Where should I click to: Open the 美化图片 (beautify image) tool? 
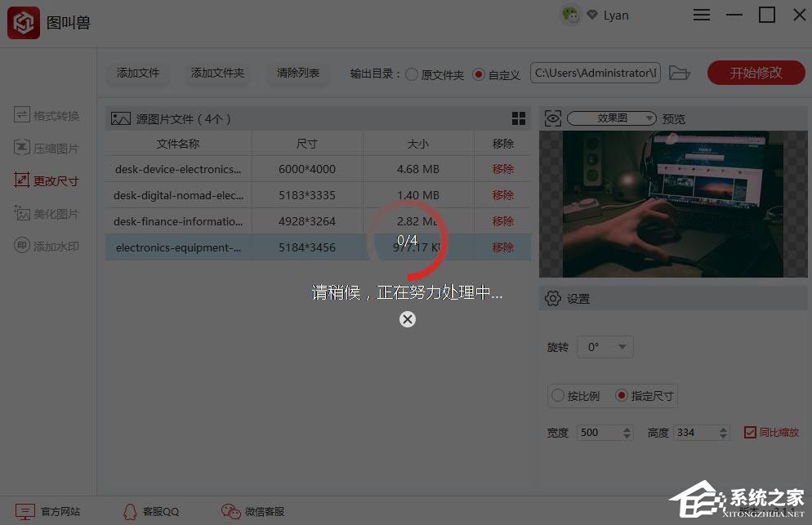click(x=47, y=213)
